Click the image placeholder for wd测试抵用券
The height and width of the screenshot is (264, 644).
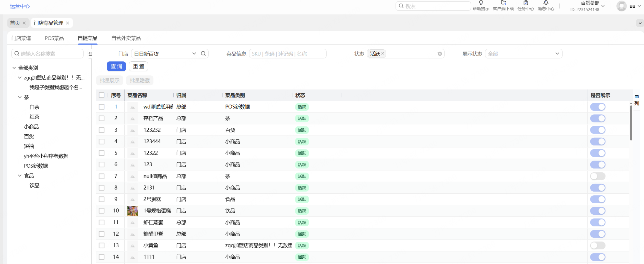point(133,107)
